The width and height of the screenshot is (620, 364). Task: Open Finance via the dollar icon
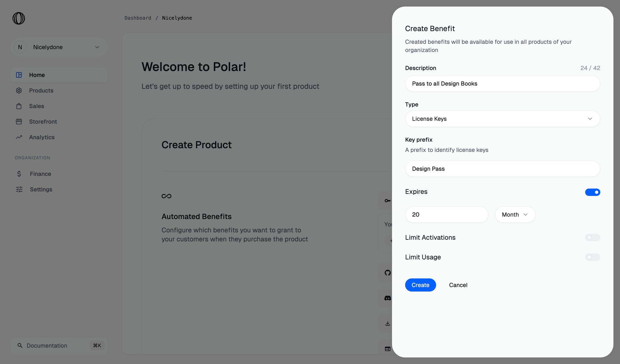19,174
